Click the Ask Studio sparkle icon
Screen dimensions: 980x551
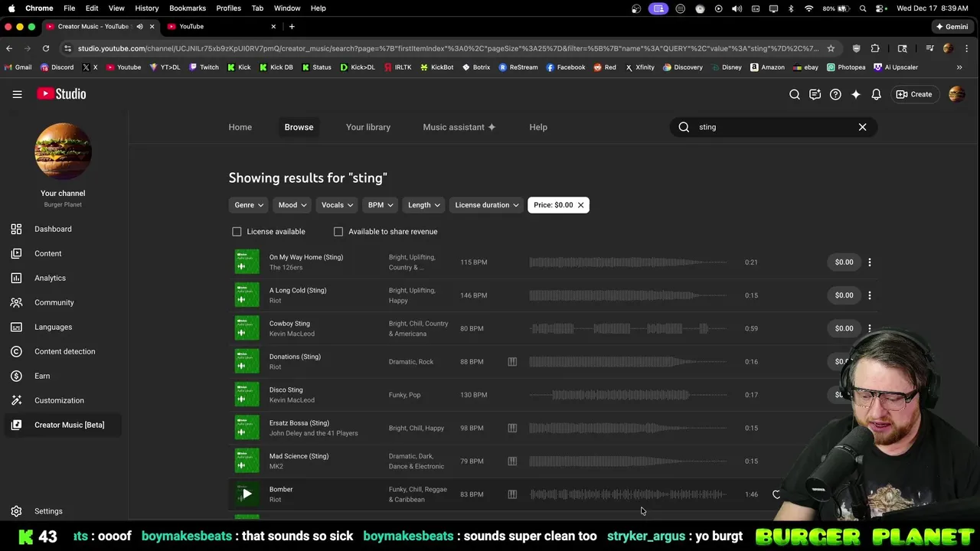pyautogui.click(x=856, y=94)
